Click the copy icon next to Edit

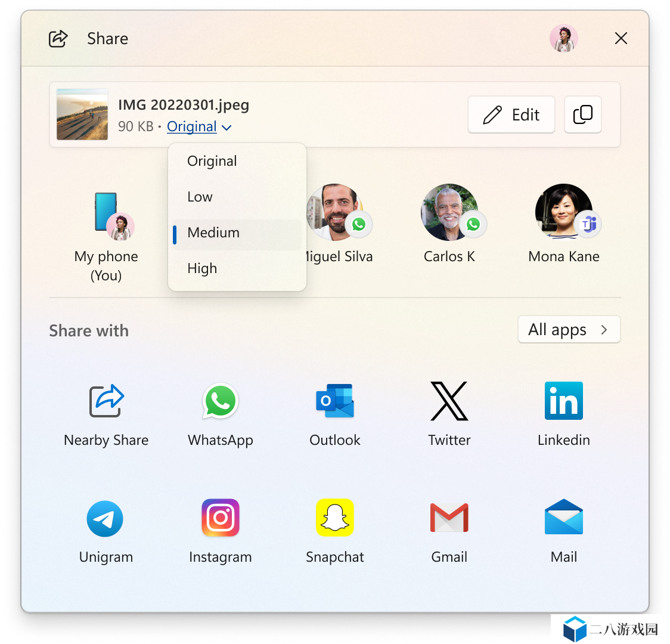point(583,114)
